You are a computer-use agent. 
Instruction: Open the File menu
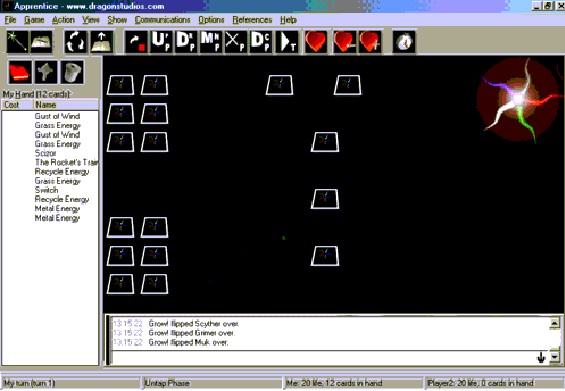pyautogui.click(x=10, y=20)
